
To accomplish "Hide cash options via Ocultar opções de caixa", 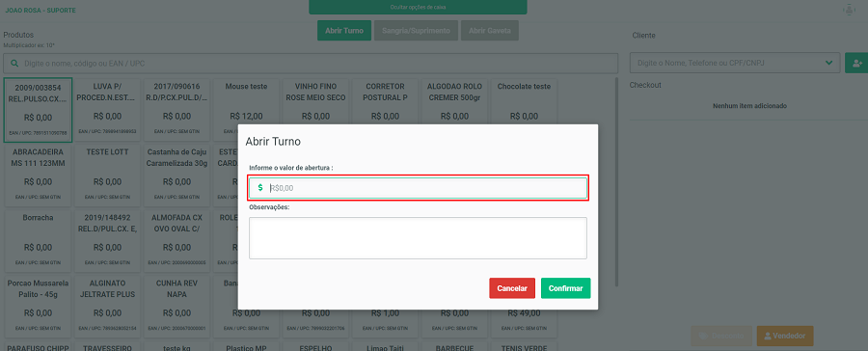I will click(418, 7).
